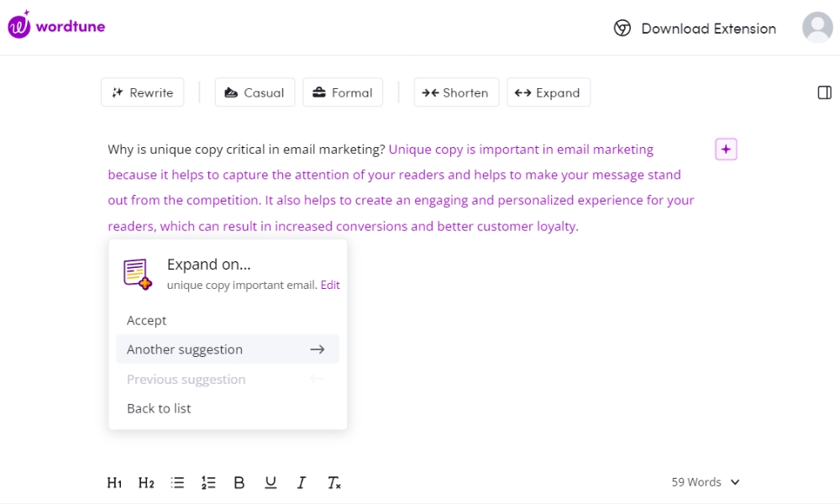The height and width of the screenshot is (504, 840).
Task: Click the Download Extension button
Action: pyautogui.click(x=695, y=29)
